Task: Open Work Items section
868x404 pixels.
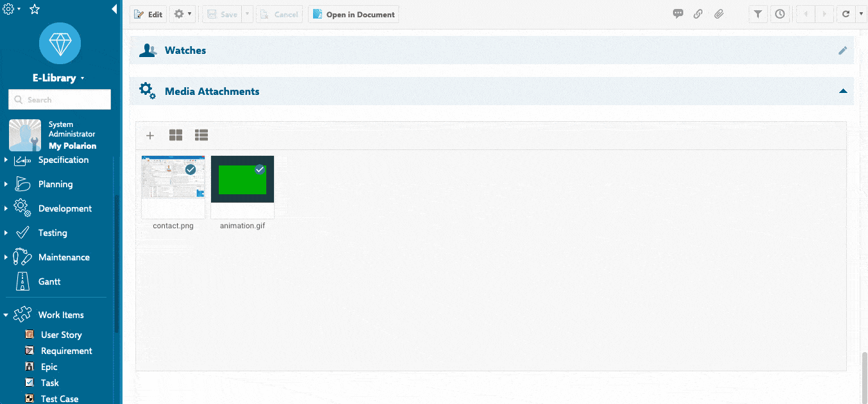Action: point(61,315)
